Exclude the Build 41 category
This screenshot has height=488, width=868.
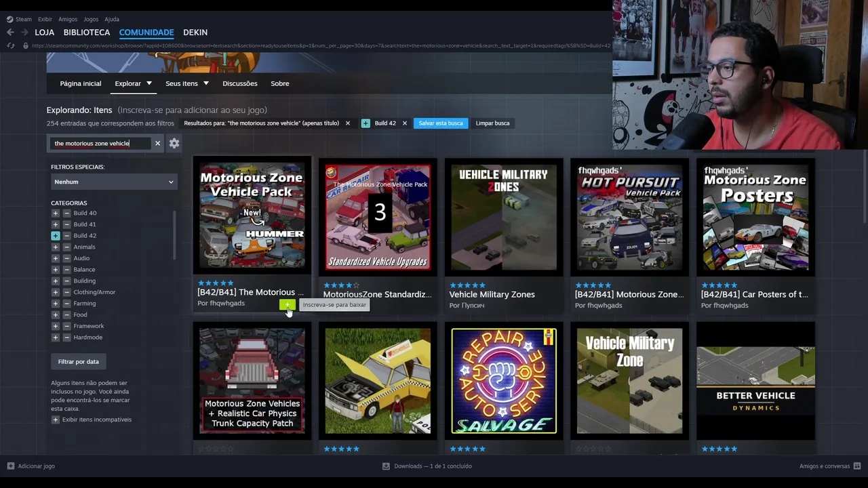(x=66, y=224)
